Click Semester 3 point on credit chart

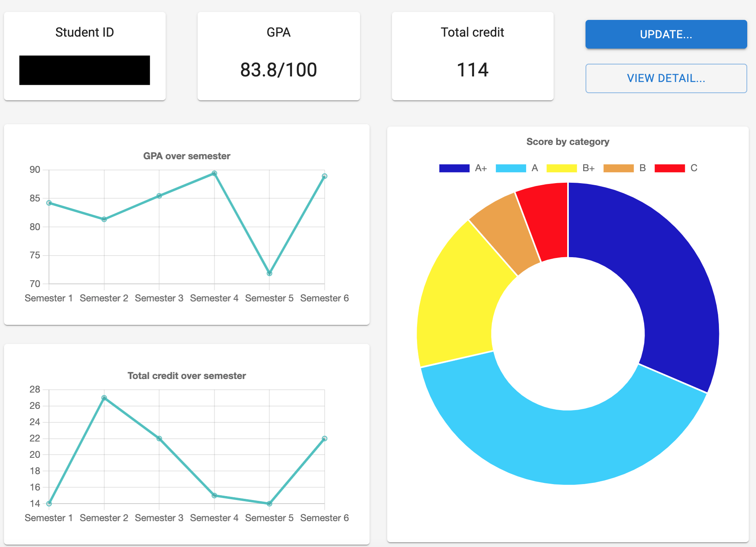pyautogui.click(x=159, y=439)
